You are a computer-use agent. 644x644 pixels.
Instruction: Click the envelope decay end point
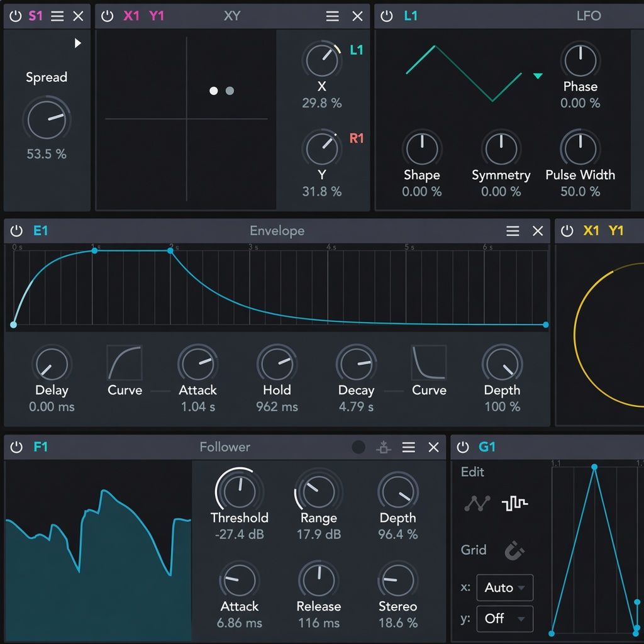[x=546, y=325]
